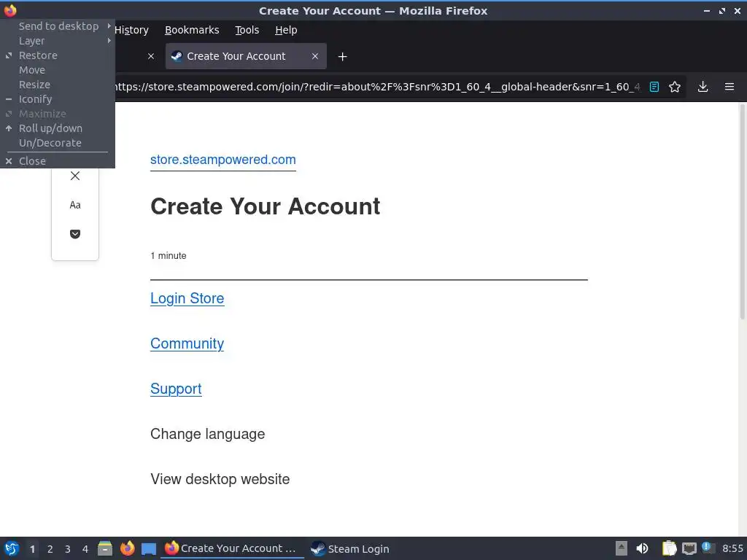Switch to virtual desktop 1
This screenshot has height=560, width=747.
[32, 549]
